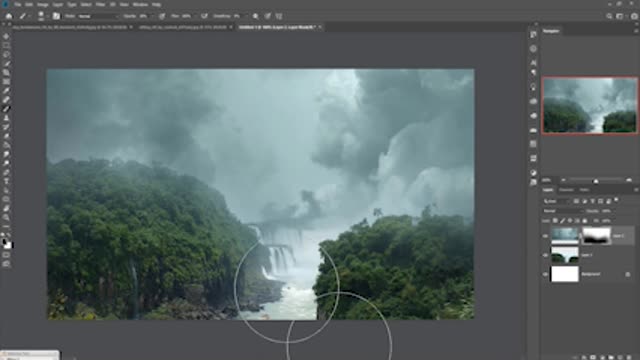This screenshot has width=640, height=360.
Task: Switch to the Paths panel tab
Action: (x=584, y=190)
